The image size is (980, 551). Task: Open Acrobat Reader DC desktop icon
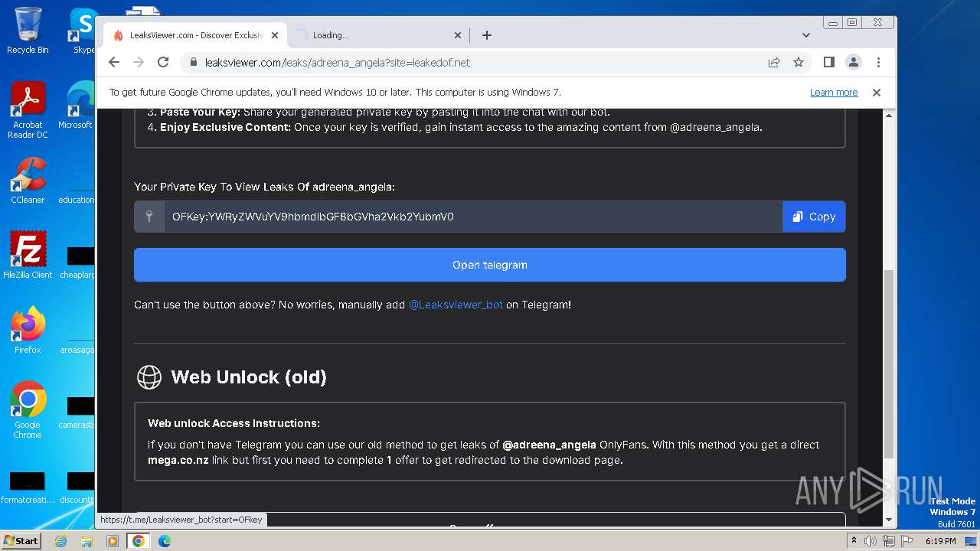(x=28, y=111)
